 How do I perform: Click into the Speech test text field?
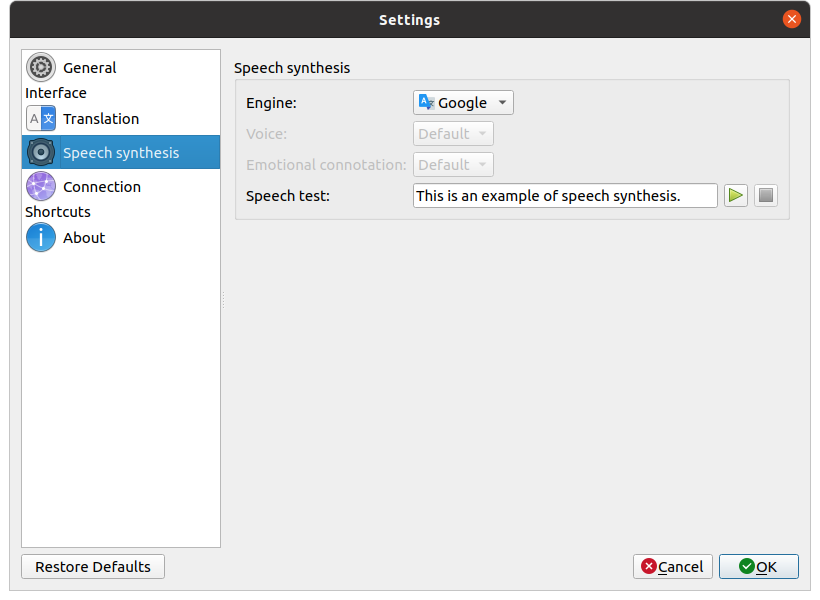tap(565, 196)
